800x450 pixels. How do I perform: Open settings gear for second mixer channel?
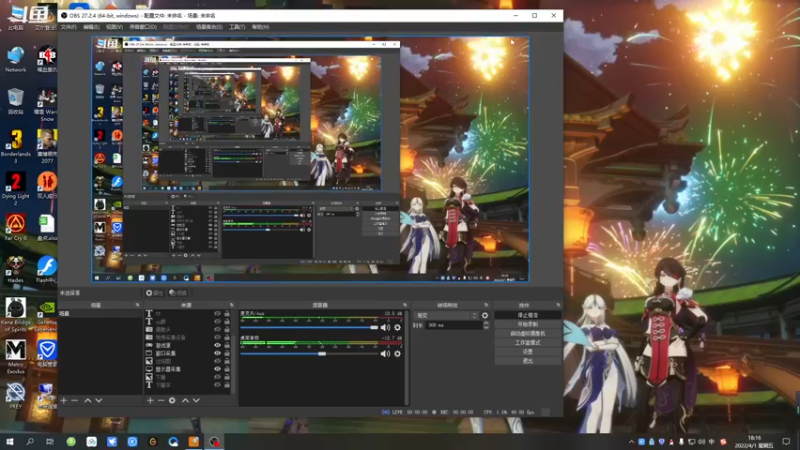397,354
